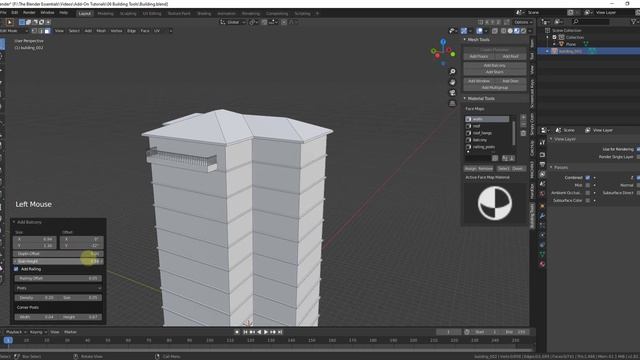Toggle the Add Railing checkbox
This screenshot has height=360, width=640.
(x=16, y=269)
